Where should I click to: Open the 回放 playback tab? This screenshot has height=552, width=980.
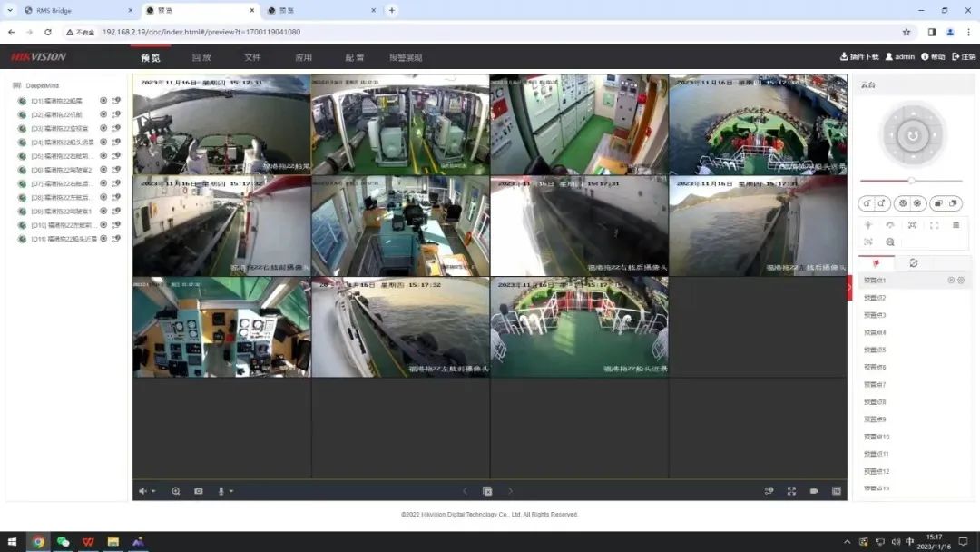[x=201, y=57]
